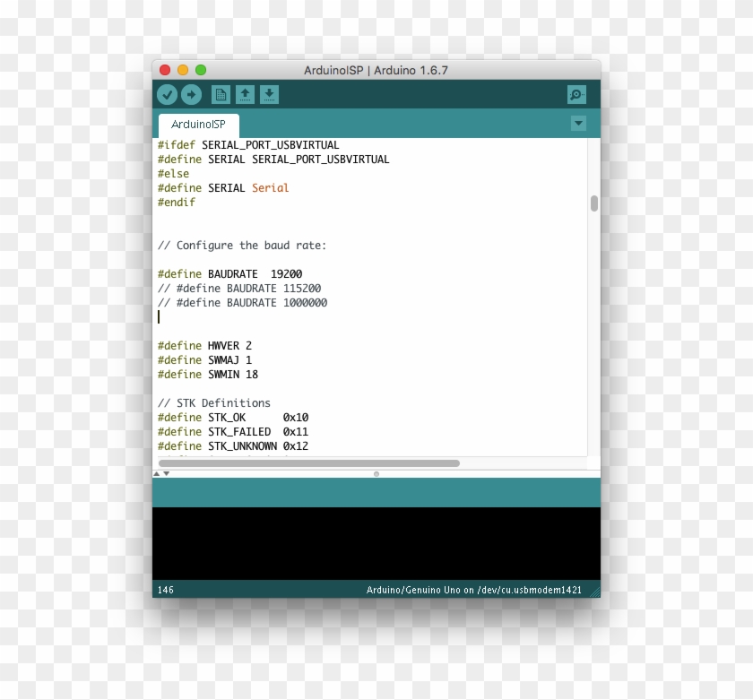The image size is (753, 700).
Task: Verify the sketch with the checkmark icon
Action: point(169,94)
